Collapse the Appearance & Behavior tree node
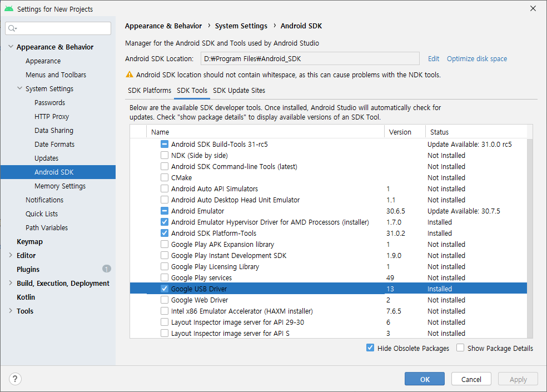The height and width of the screenshot is (392, 547). [11, 46]
